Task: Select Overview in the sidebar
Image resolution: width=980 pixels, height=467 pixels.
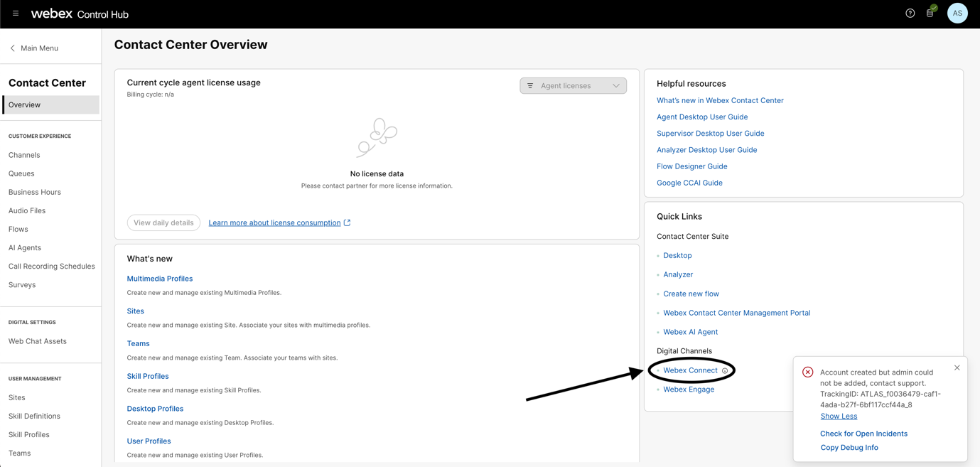Action: pyautogui.click(x=51, y=104)
